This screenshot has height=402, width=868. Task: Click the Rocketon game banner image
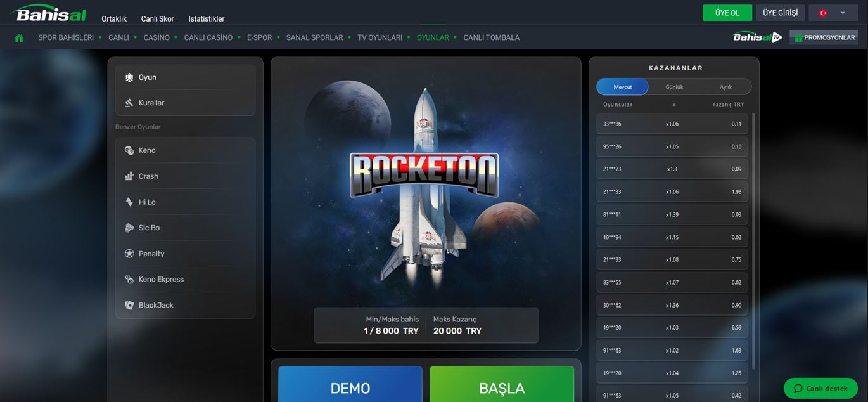[426, 204]
